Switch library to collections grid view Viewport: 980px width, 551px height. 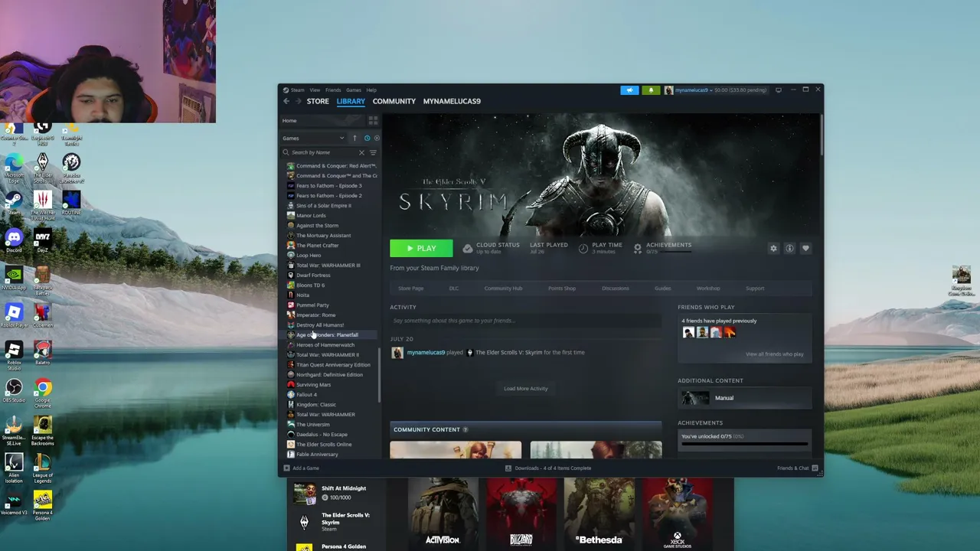(x=373, y=121)
